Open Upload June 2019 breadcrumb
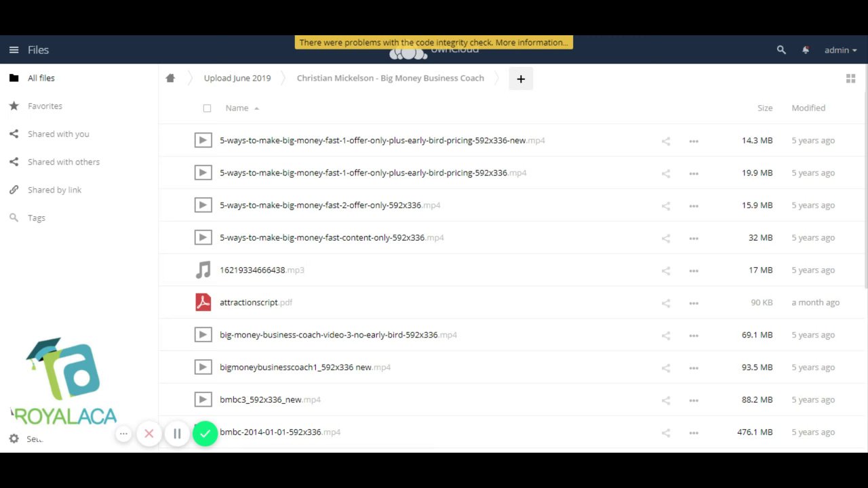The width and height of the screenshot is (868, 488). tap(237, 78)
